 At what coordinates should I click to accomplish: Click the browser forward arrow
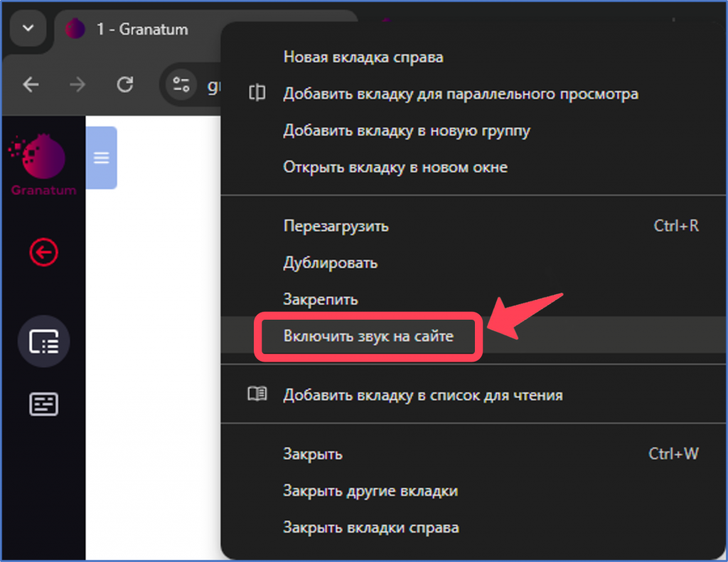tap(77, 85)
